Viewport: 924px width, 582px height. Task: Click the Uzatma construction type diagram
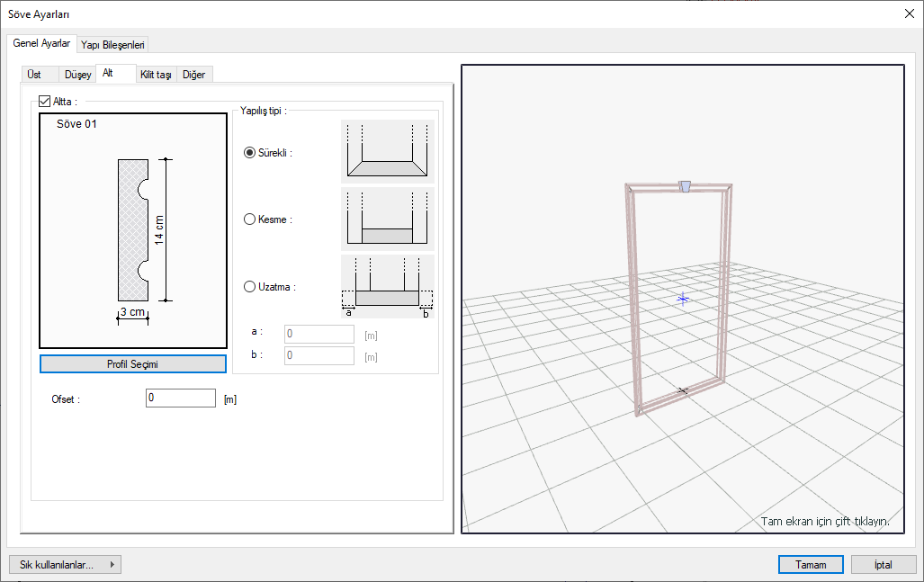pyautogui.click(x=387, y=287)
